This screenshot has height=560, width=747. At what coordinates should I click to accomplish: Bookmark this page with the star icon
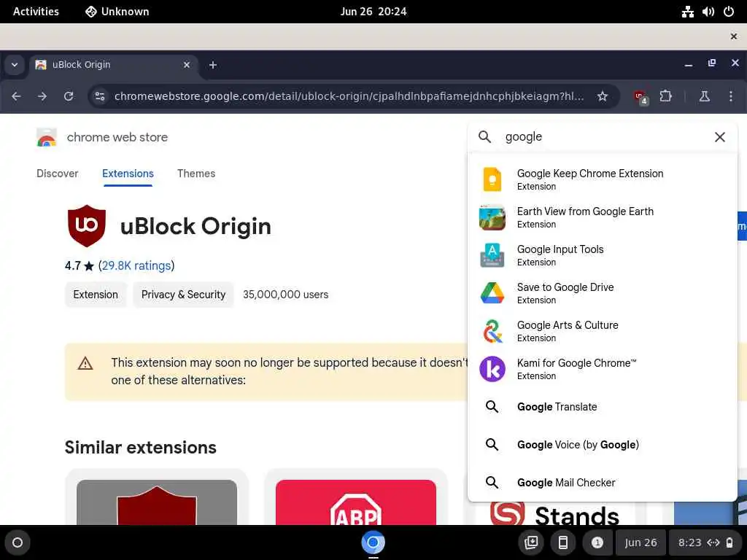tap(602, 96)
